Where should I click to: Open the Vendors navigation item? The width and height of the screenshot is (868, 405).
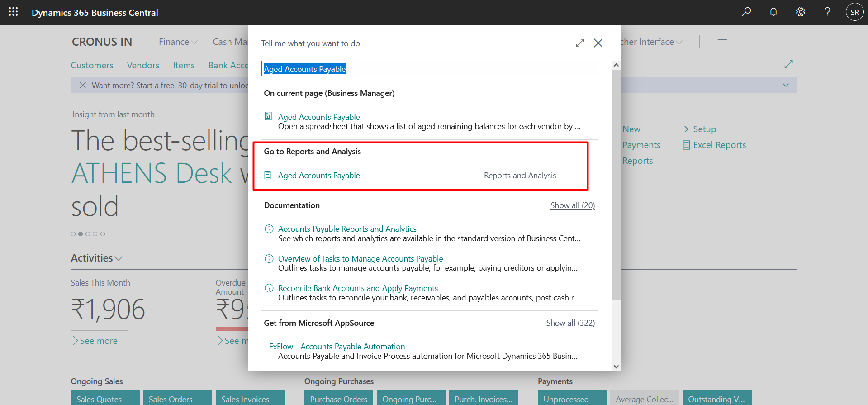click(x=143, y=65)
